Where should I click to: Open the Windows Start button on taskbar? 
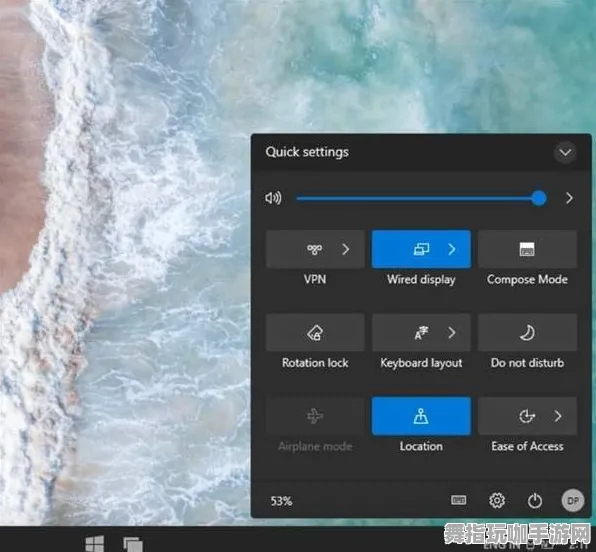tap(94, 544)
